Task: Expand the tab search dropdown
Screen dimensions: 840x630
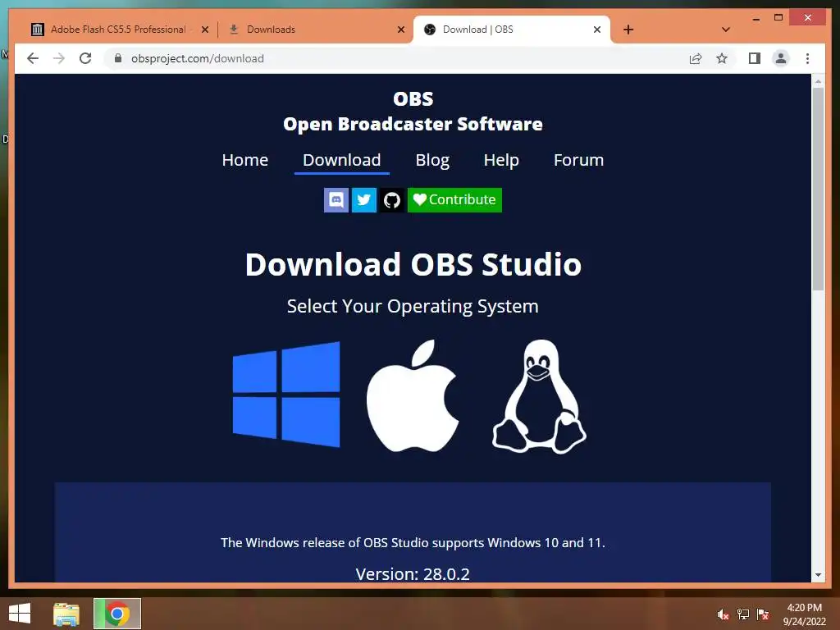Action: (x=726, y=30)
